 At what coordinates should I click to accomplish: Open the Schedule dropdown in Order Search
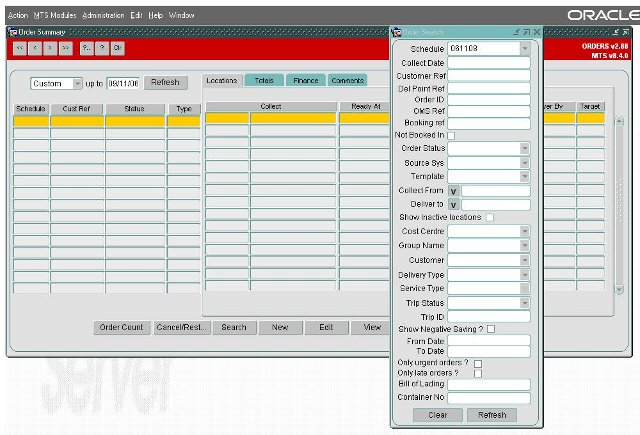(525, 49)
